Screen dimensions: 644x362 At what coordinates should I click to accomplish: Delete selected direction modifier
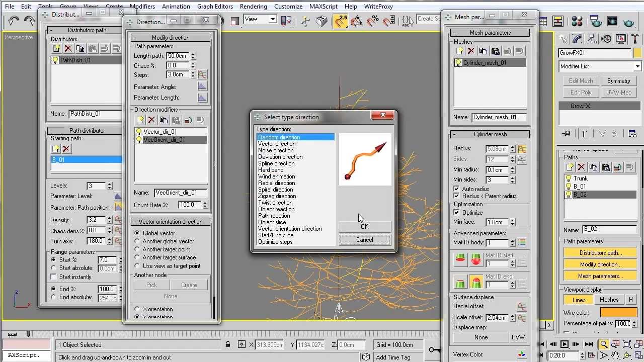click(151, 120)
